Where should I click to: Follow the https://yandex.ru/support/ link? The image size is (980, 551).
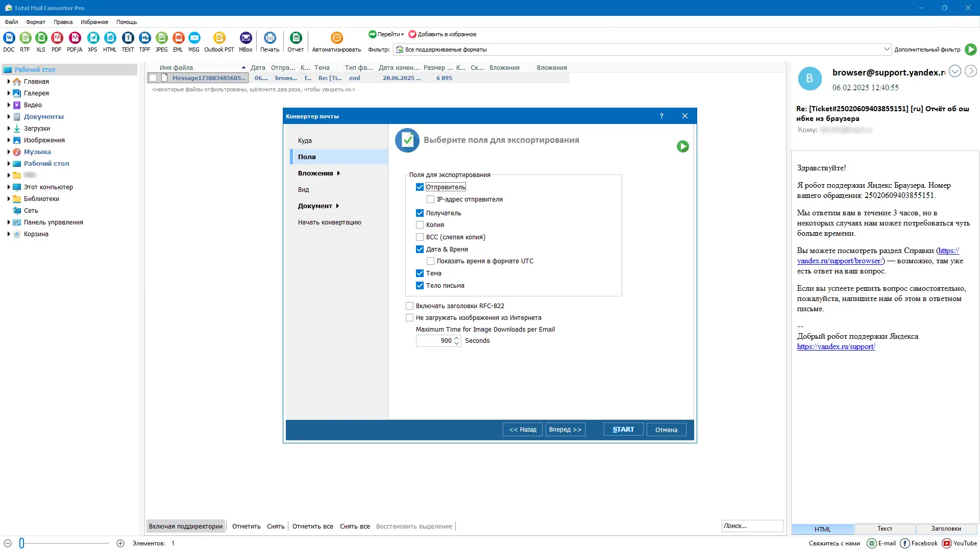(x=836, y=346)
